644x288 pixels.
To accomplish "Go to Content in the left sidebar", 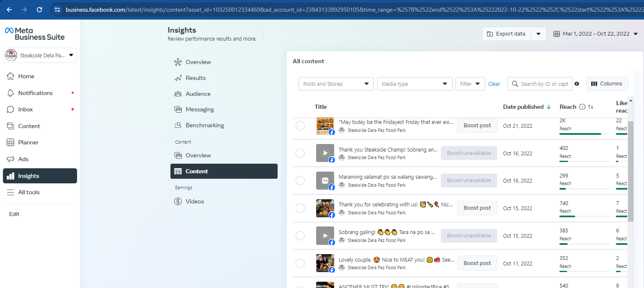I will pos(40,126).
